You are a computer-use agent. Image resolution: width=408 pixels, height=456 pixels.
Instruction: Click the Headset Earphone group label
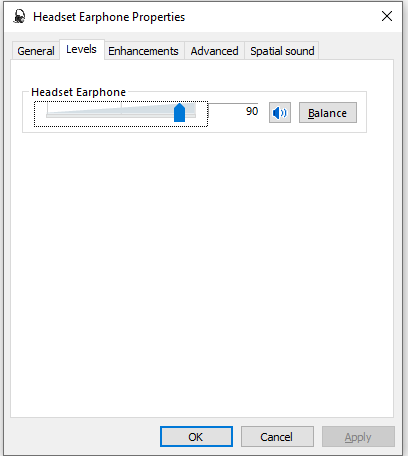(78, 92)
